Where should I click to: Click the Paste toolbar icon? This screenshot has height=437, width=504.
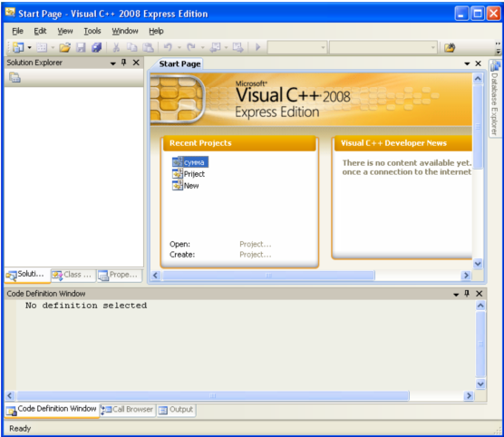coord(148,47)
